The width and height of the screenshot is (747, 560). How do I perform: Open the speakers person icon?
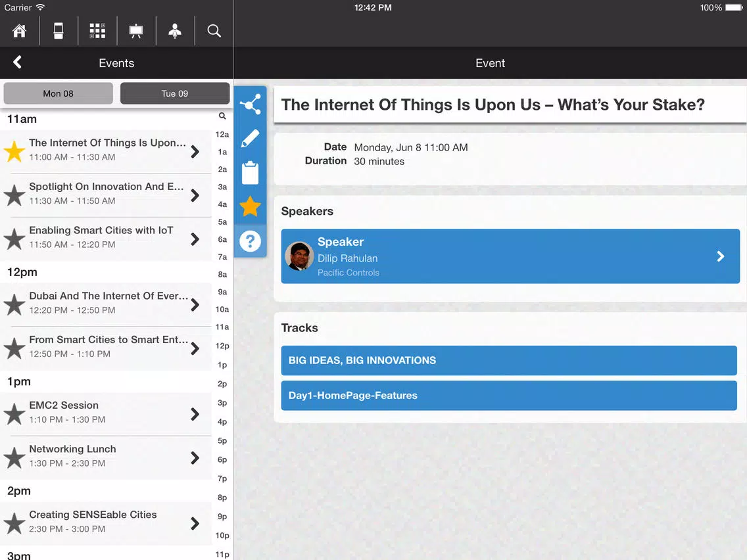(175, 31)
